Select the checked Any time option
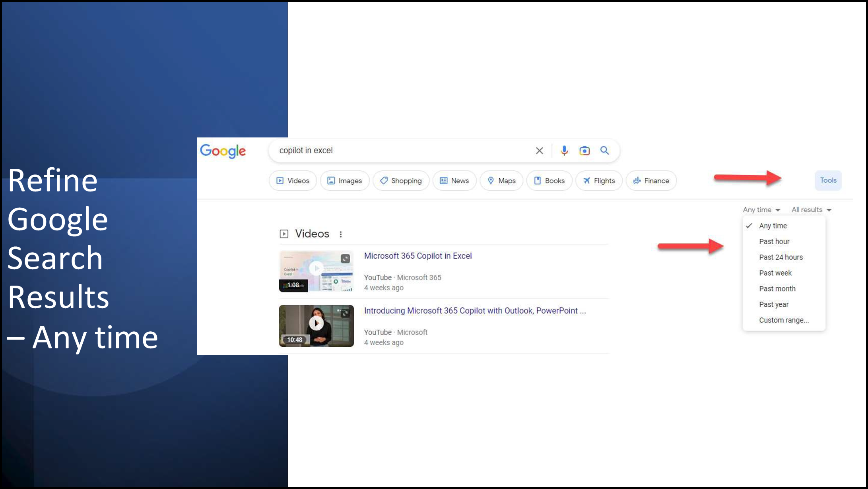 pyautogui.click(x=773, y=226)
